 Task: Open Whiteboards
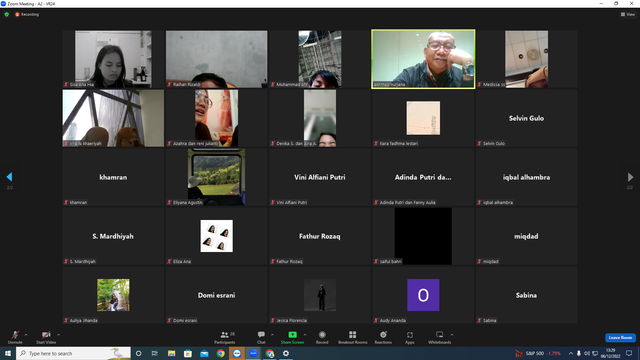click(x=440, y=337)
